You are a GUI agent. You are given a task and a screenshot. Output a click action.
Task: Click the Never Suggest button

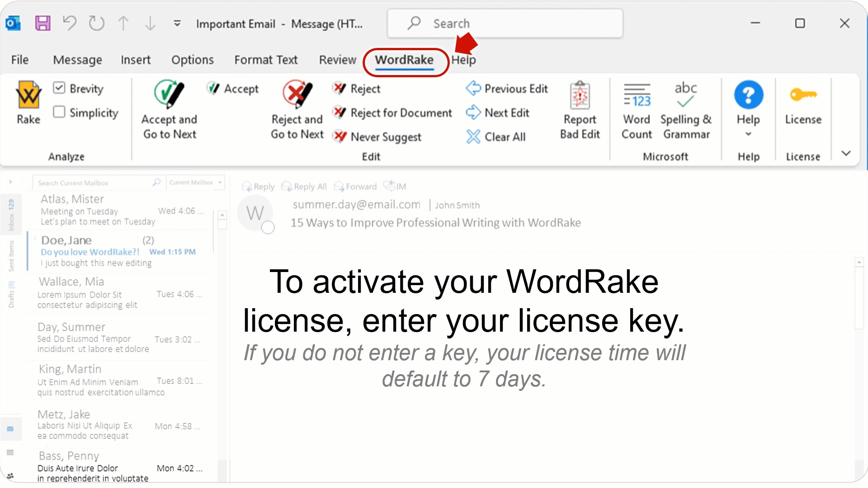380,136
